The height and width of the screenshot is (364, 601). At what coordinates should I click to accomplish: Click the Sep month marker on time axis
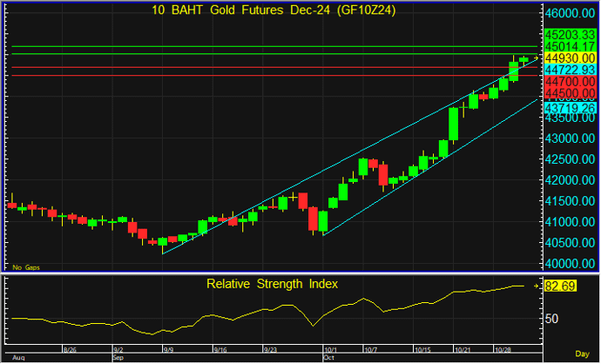click(x=118, y=357)
